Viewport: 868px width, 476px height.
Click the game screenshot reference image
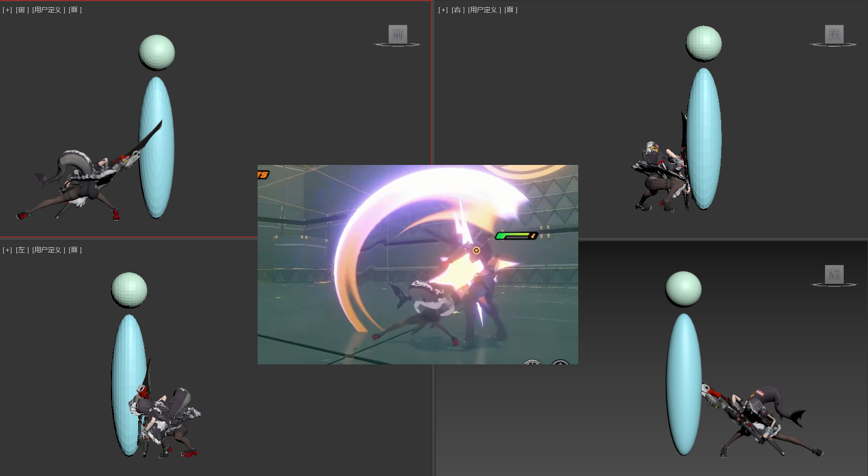click(x=418, y=264)
